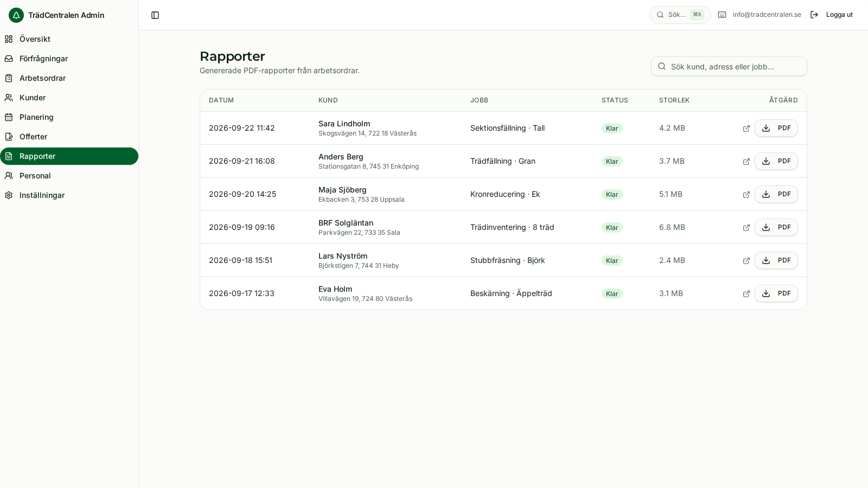Image resolution: width=868 pixels, height=488 pixels.
Task: Open BRF Solgläntan report in new window
Action: point(746,228)
